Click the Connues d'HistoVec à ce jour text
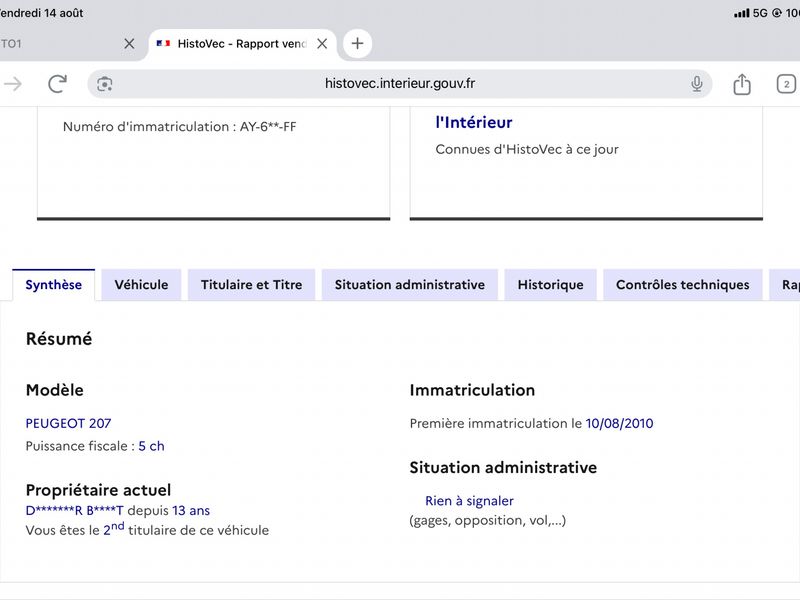800x600 pixels. coord(527,149)
